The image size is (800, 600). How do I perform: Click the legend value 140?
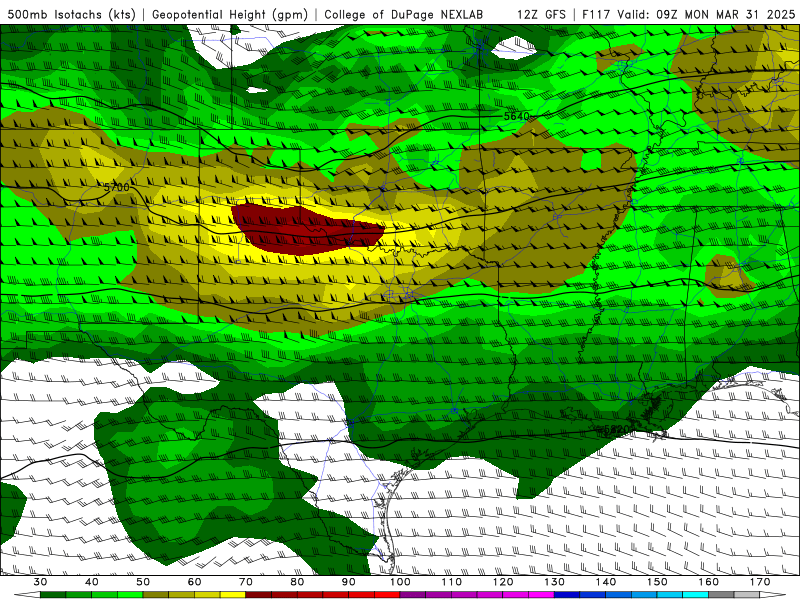[606, 582]
